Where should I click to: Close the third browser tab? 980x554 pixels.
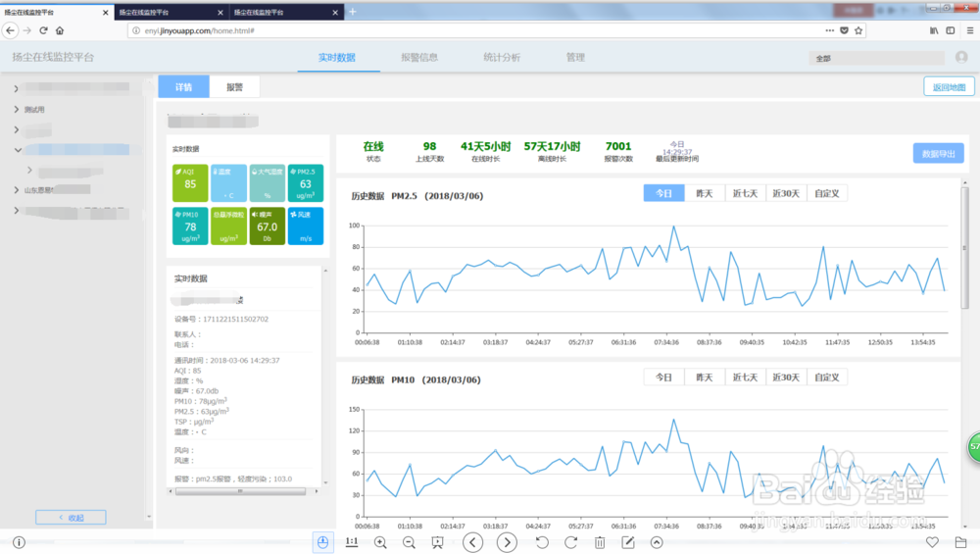pos(335,13)
